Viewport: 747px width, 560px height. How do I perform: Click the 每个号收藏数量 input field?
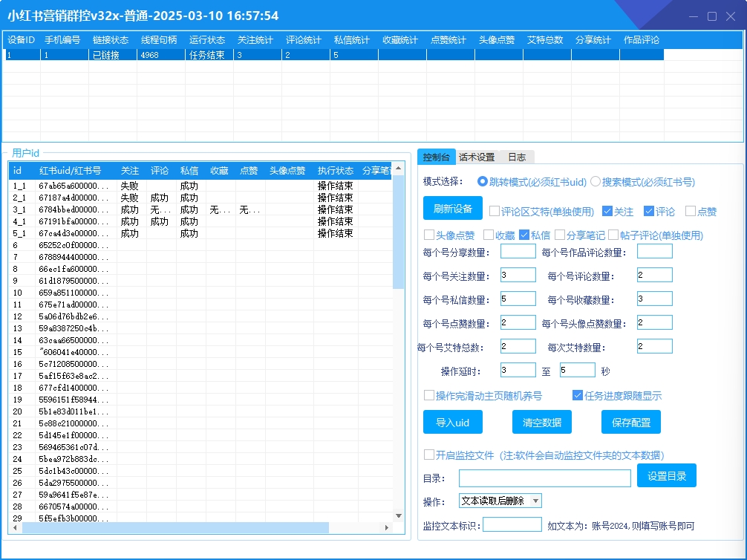pyautogui.click(x=655, y=299)
